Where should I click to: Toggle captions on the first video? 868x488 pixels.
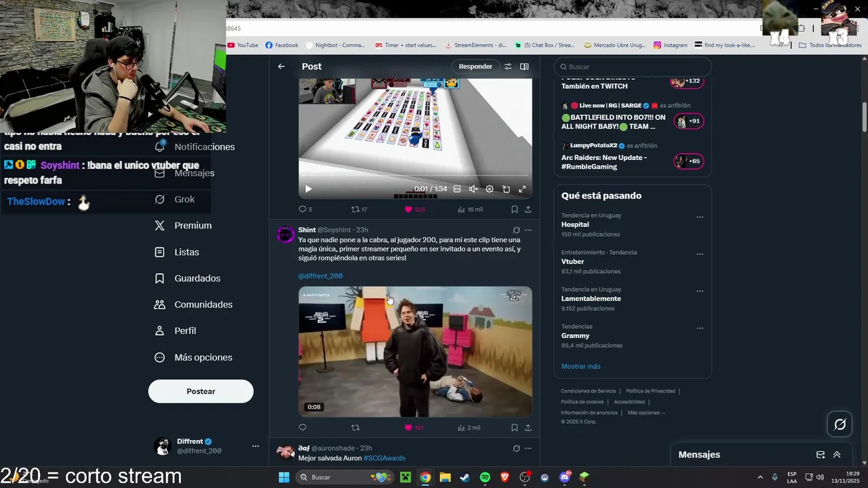[457, 189]
